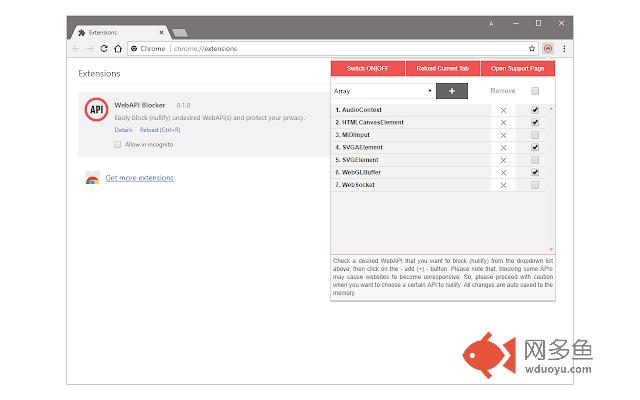640x400 pixels.
Task: Follow the Get more extensions link
Action: click(139, 178)
